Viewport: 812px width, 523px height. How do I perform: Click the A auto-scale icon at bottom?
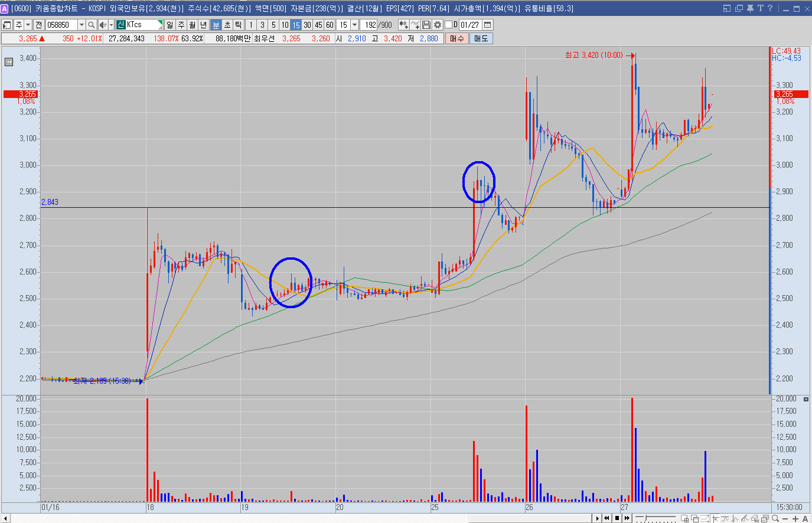click(x=805, y=519)
